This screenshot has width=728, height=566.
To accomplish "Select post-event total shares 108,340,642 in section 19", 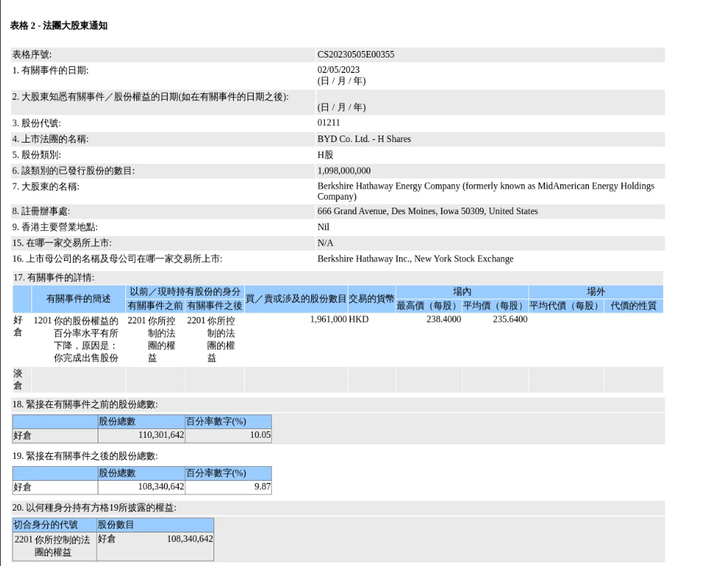I will coord(161,487).
